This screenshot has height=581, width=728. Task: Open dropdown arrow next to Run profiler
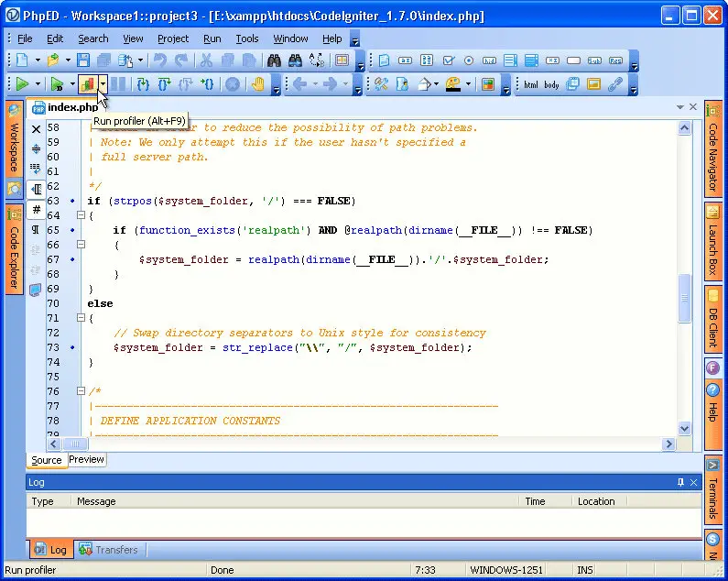(x=103, y=84)
